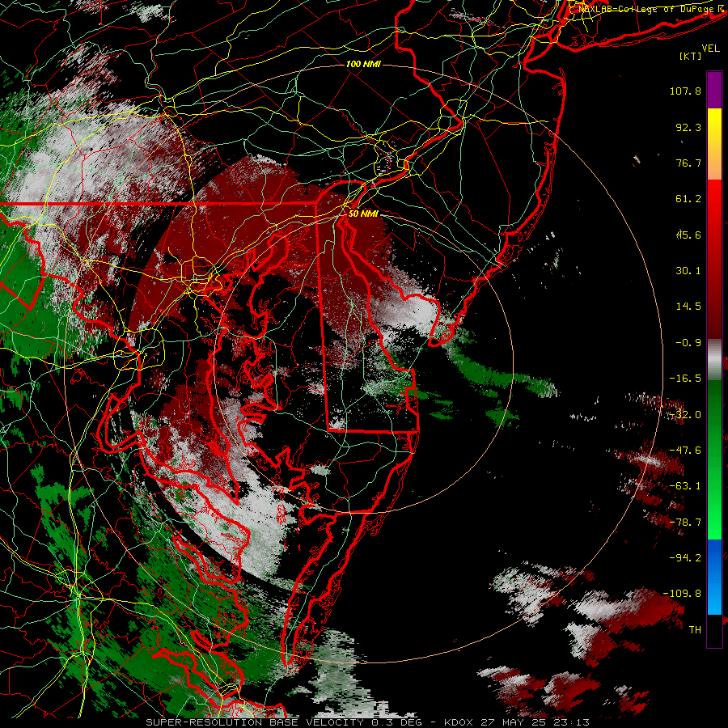Click the 76.7 velocity scale value
This screenshot has width=728, height=728.
coord(688,163)
